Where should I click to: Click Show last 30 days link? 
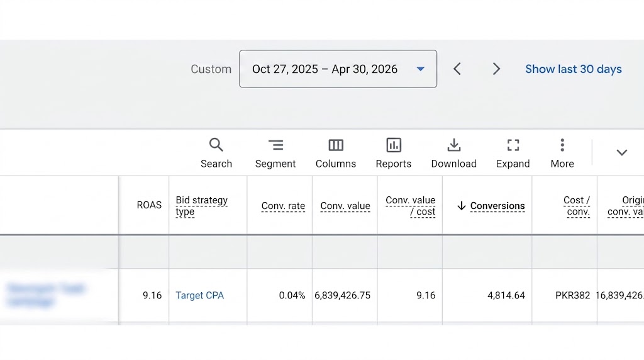574,69
